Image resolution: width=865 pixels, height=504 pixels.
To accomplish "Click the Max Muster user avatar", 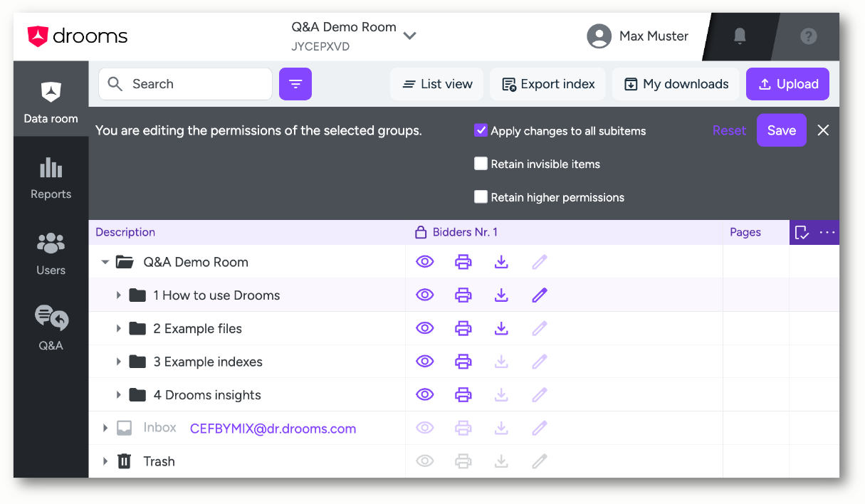I will click(599, 36).
